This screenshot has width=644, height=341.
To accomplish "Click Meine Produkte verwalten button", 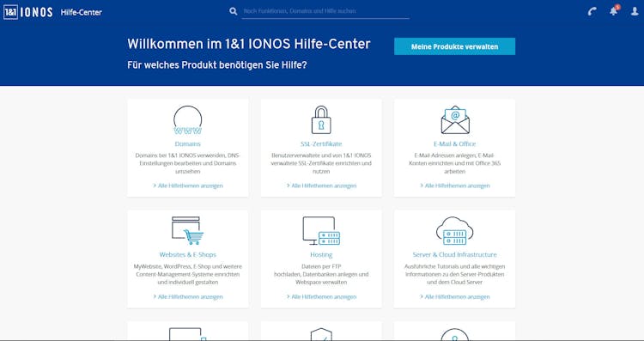I will (x=454, y=46).
